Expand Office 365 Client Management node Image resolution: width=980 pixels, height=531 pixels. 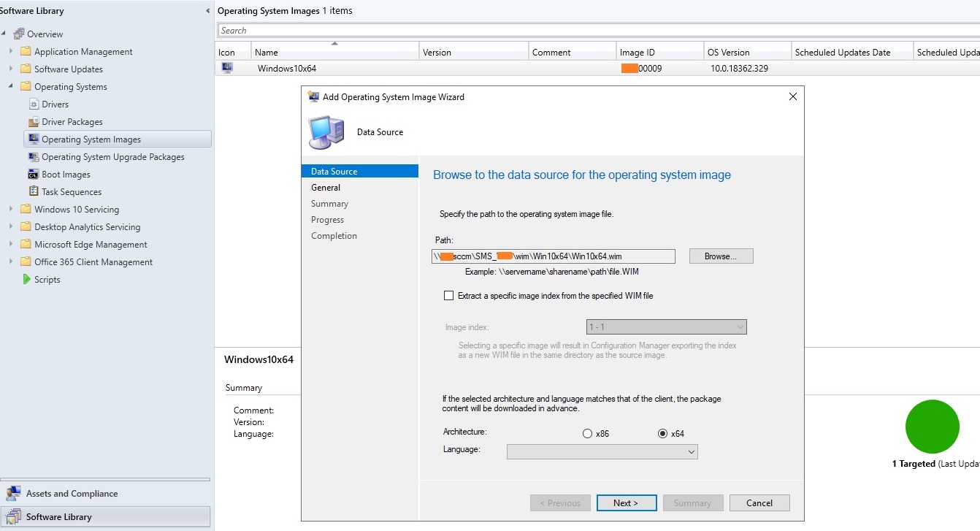click(11, 262)
